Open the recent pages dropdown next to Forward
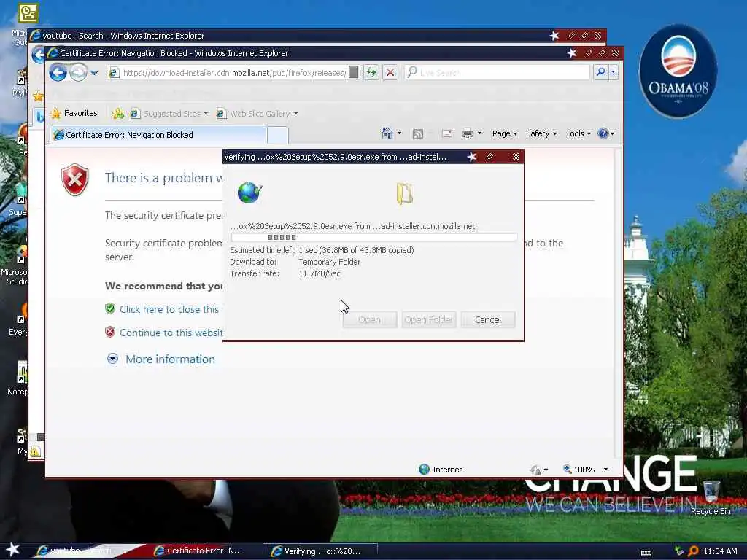 tap(94, 73)
